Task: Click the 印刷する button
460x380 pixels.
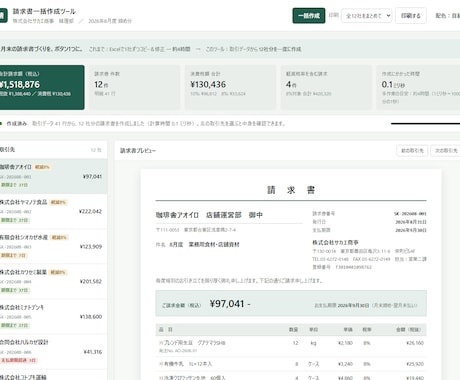Action: [411, 16]
